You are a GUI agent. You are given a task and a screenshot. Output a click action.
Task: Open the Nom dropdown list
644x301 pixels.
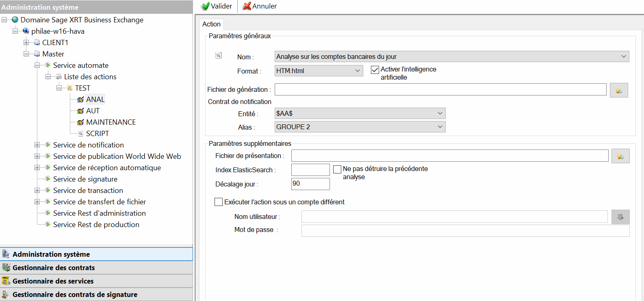(x=623, y=56)
